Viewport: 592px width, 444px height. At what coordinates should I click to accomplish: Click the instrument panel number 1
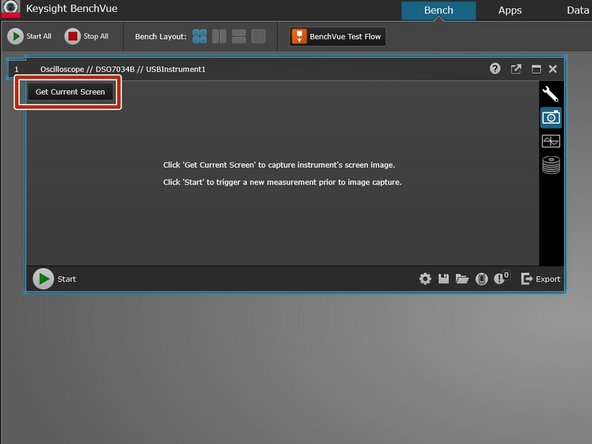[16, 69]
